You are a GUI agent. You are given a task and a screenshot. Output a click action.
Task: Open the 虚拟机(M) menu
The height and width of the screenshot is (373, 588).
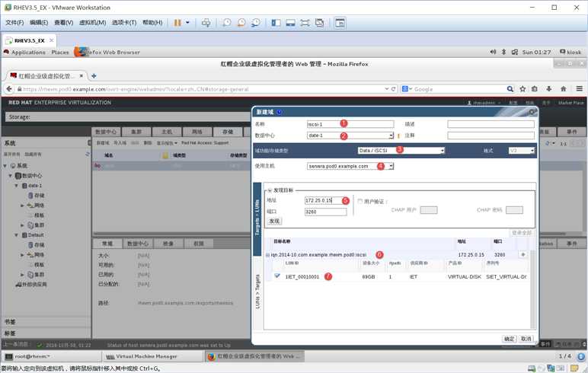tap(93, 23)
